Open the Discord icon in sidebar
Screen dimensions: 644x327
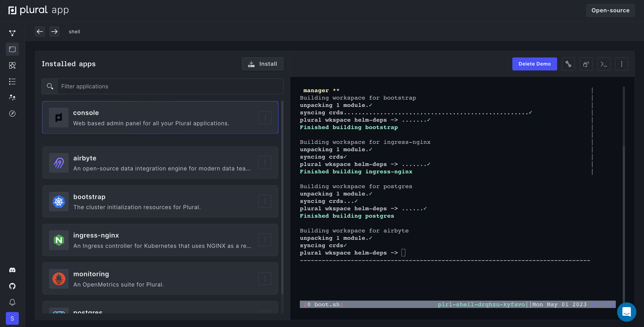point(12,270)
